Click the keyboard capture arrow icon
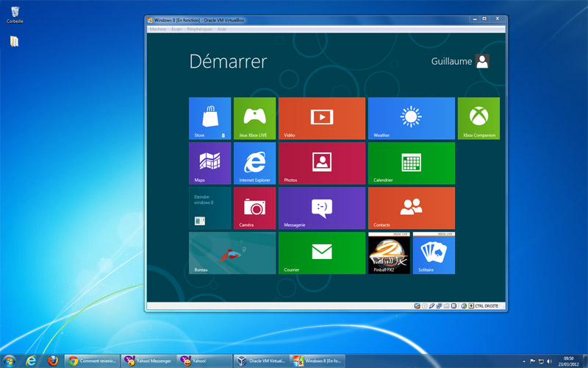Screen dimensions: 588x368 pos(471,306)
